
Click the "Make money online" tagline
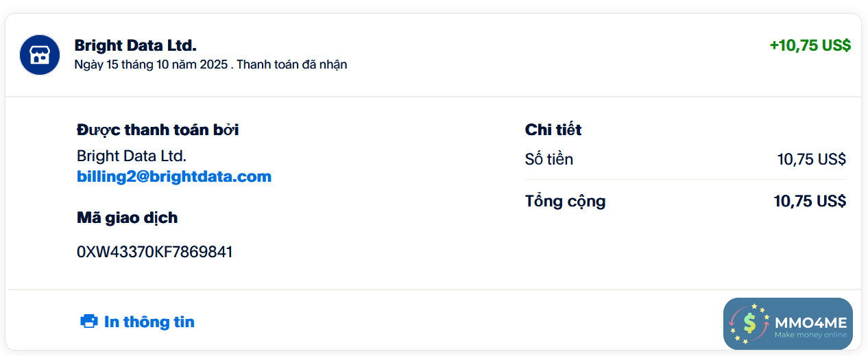[810, 335]
